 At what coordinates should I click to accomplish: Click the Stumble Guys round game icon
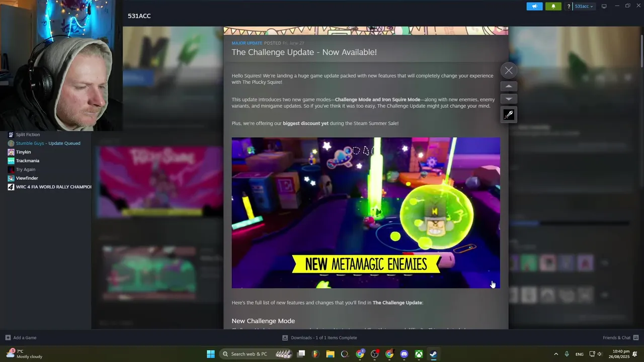tap(11, 143)
